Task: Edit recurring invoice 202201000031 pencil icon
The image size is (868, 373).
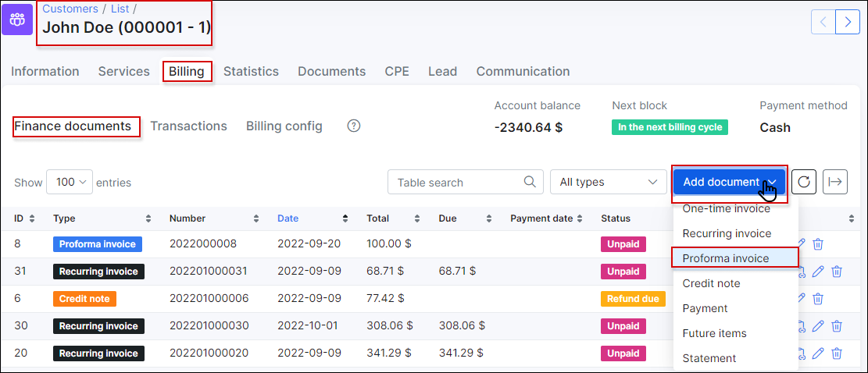Action: (818, 272)
